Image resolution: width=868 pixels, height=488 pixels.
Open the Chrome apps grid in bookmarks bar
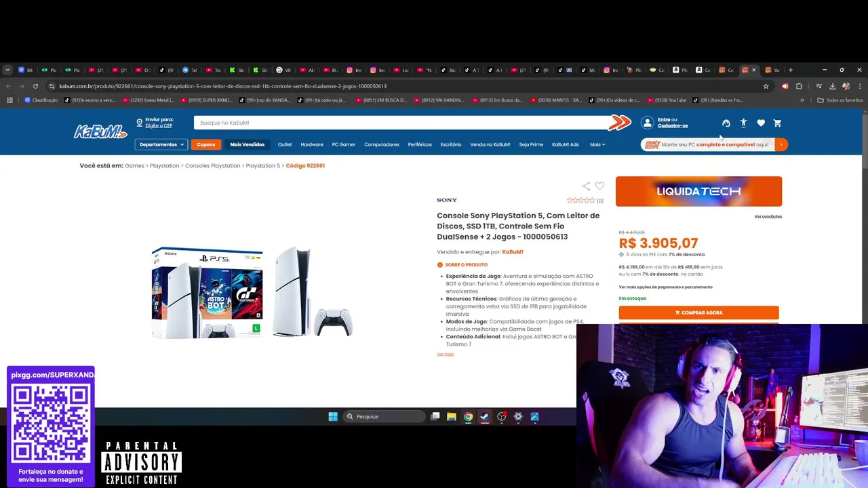tap(9, 100)
